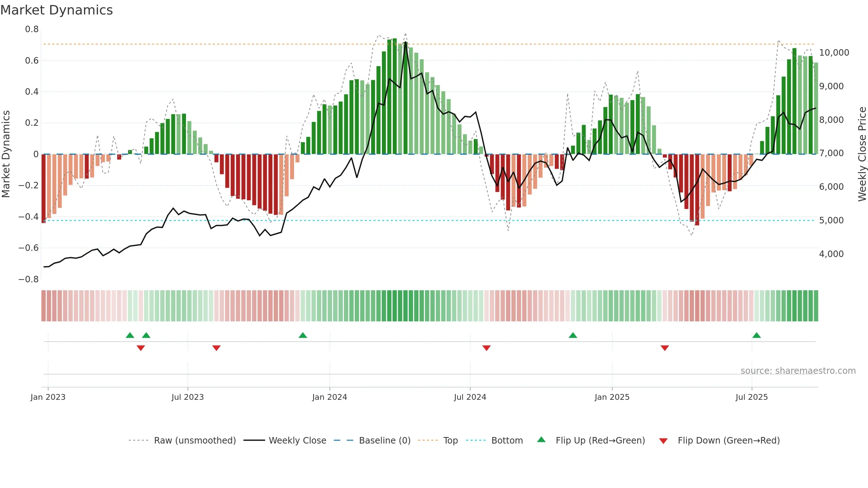Viewport: 868px width, 488px height.
Task: Click the Flip Down triangle between the 2023 Flip Ups
Action: 141,348
